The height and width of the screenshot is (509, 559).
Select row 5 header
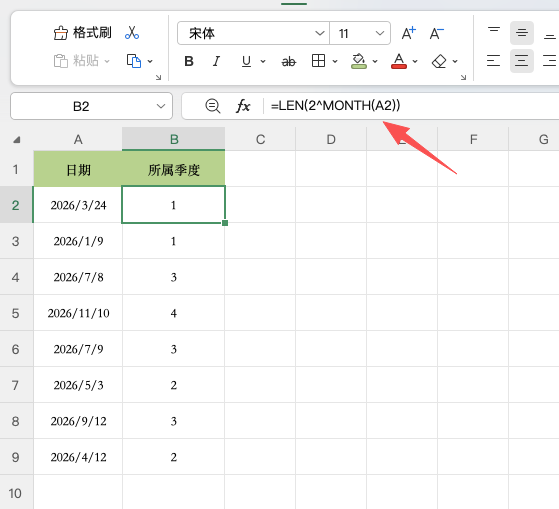16,313
